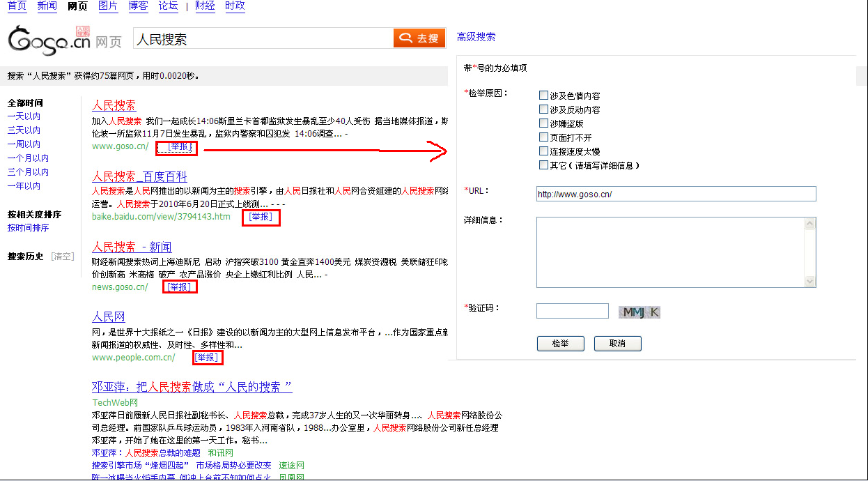Viewport: 868px width, 481px height.
Task: Check the 涉及反动内容 checkbox
Action: [543, 109]
